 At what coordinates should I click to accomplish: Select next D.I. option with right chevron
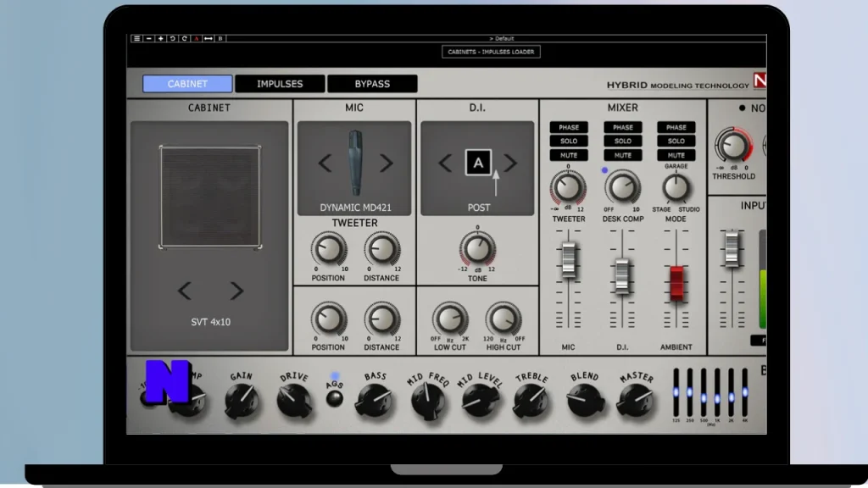coord(510,164)
